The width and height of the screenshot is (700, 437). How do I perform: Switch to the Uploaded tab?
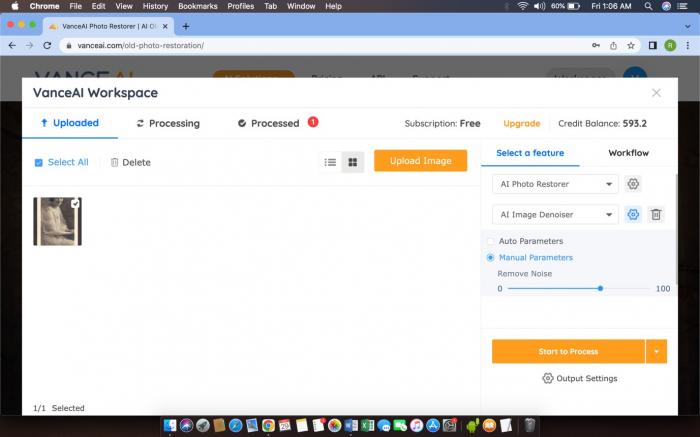tap(70, 123)
